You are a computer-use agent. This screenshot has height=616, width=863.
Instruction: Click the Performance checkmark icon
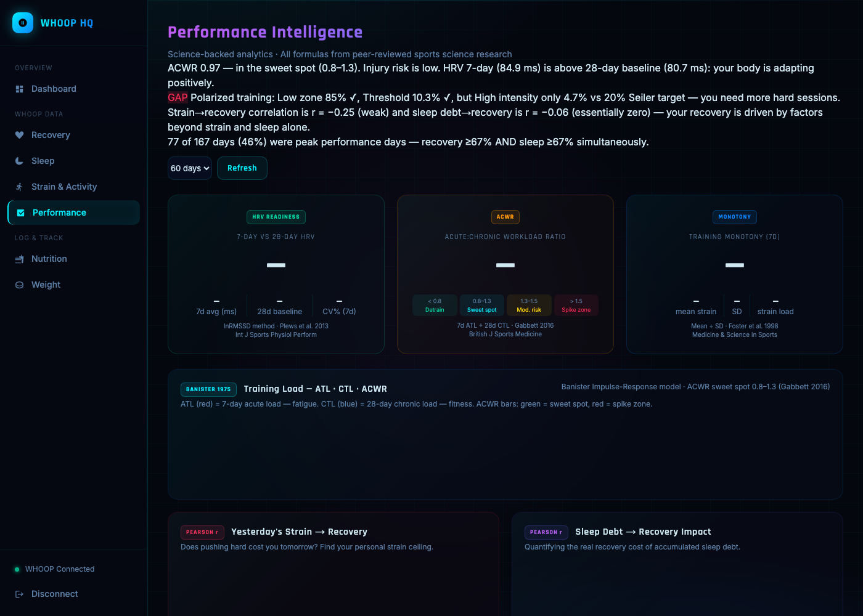tap(21, 213)
